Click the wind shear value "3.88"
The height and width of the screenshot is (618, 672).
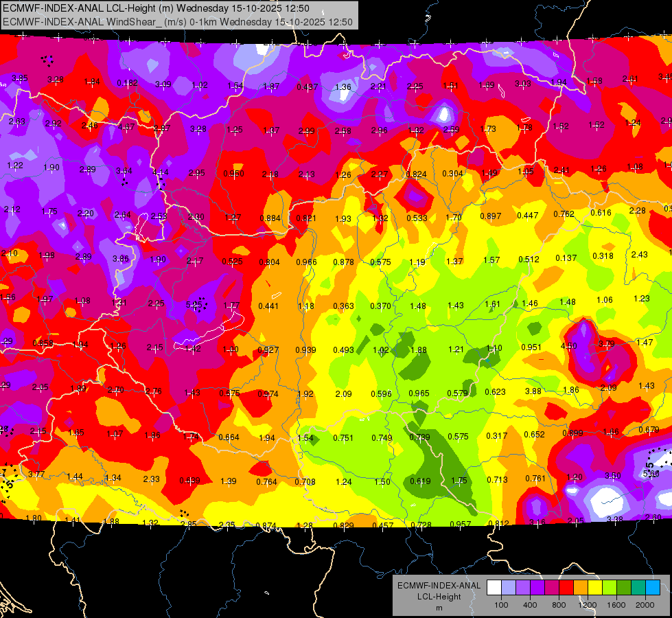pyautogui.click(x=533, y=391)
